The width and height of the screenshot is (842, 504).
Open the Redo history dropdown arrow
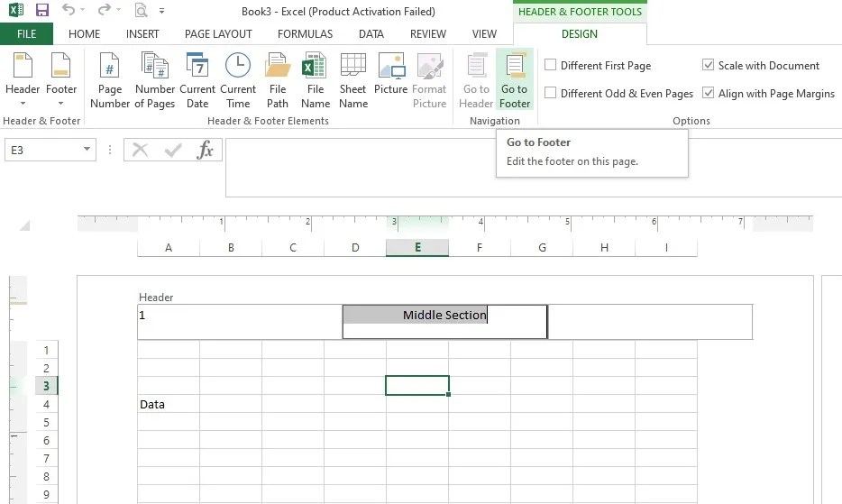click(118, 10)
